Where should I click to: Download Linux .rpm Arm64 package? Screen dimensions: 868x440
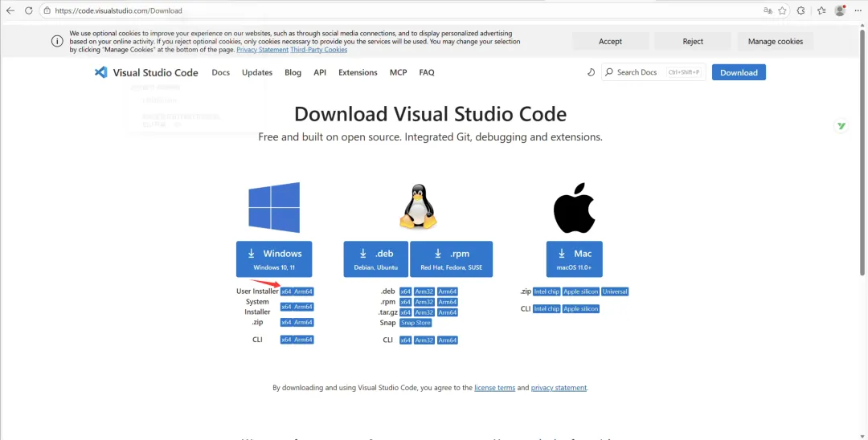click(448, 302)
